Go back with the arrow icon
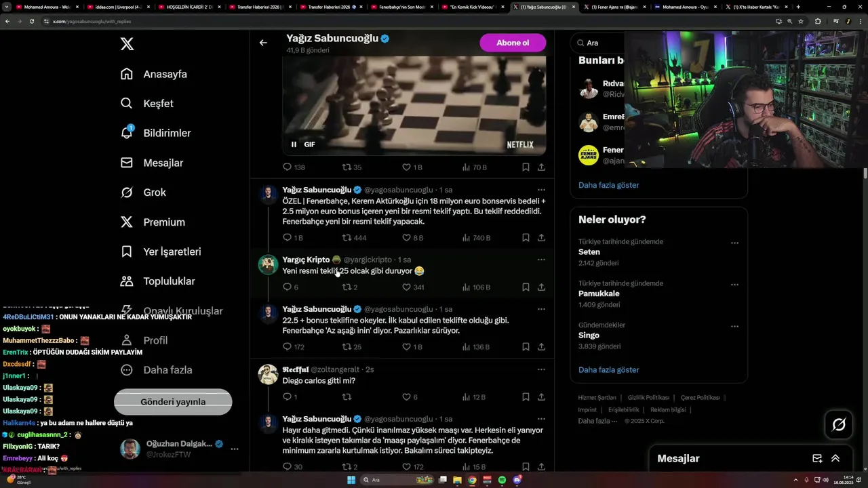Viewport: 868px width, 488px height. (263, 43)
